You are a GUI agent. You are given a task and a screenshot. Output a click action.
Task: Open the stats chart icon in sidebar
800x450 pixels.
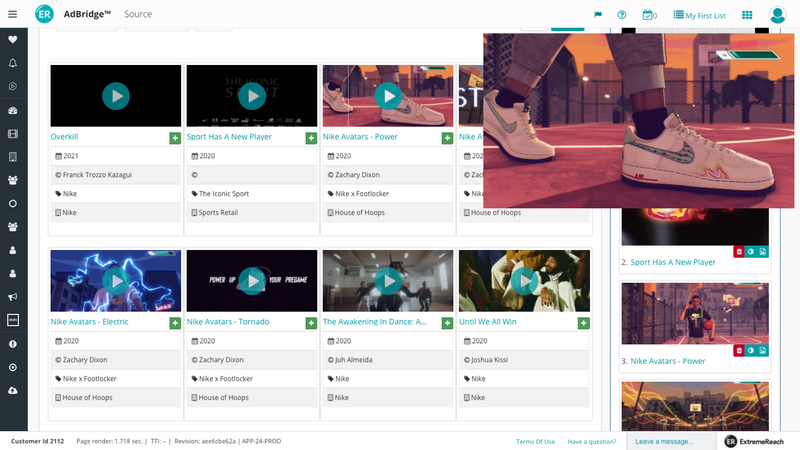(x=13, y=320)
